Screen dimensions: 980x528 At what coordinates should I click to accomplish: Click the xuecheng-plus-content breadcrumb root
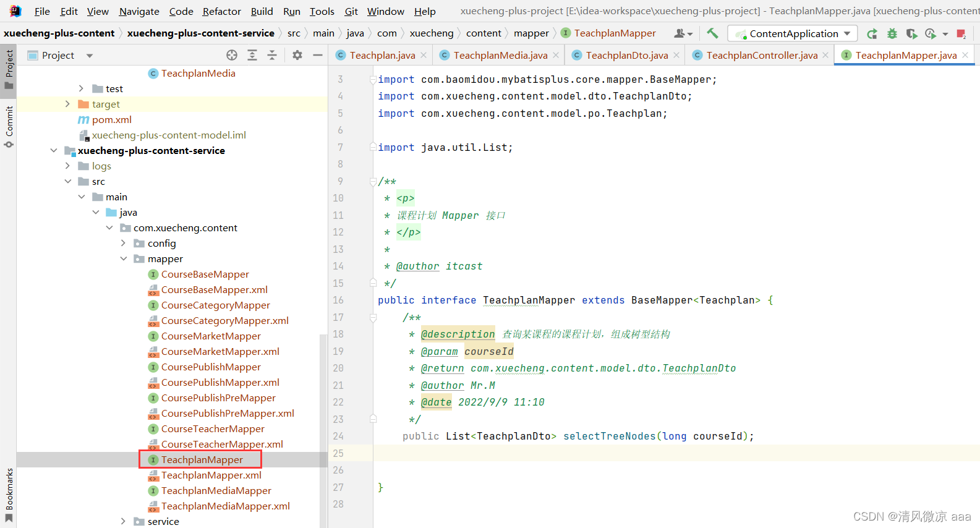click(x=59, y=33)
